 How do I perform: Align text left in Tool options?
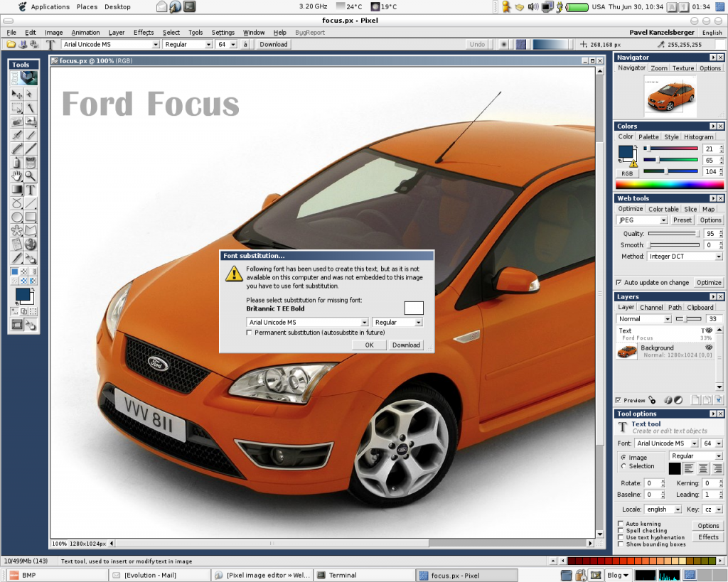click(688, 469)
